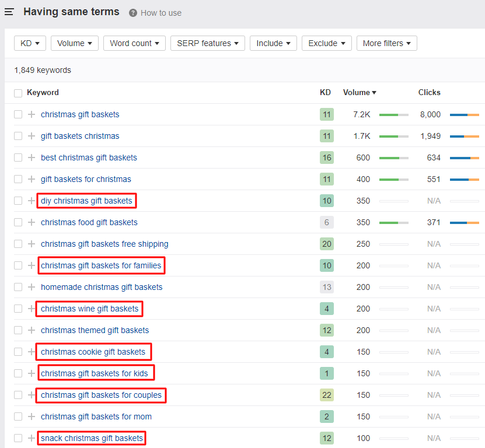The width and height of the screenshot is (485, 448).
Task: Click the Clicks column header
Action: [429, 92]
